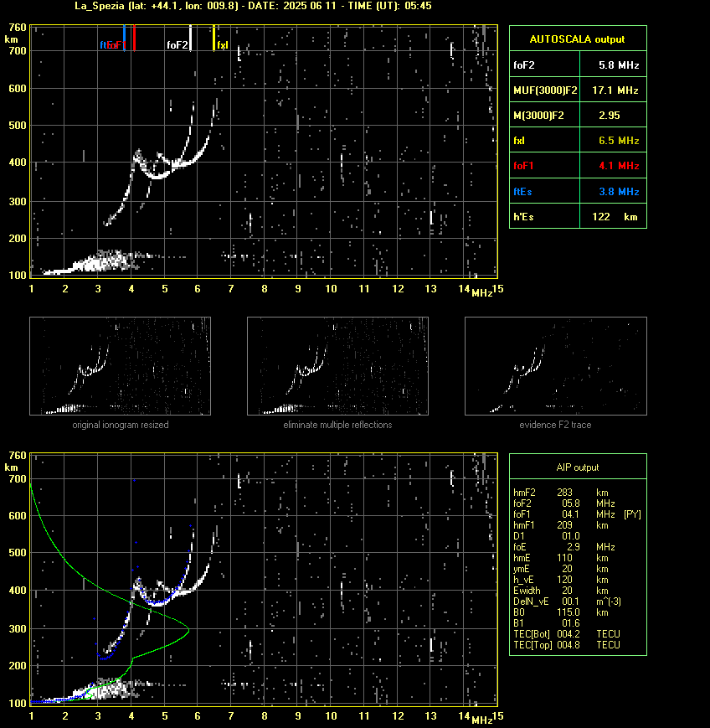Click the yellow fxI label in top ionogram
Image resolution: width=710 pixels, height=728 pixels.
[223, 45]
